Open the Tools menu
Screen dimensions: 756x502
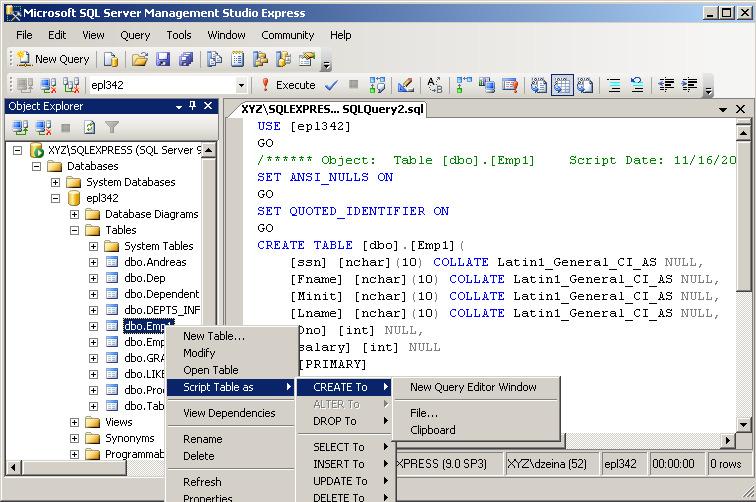pos(179,35)
